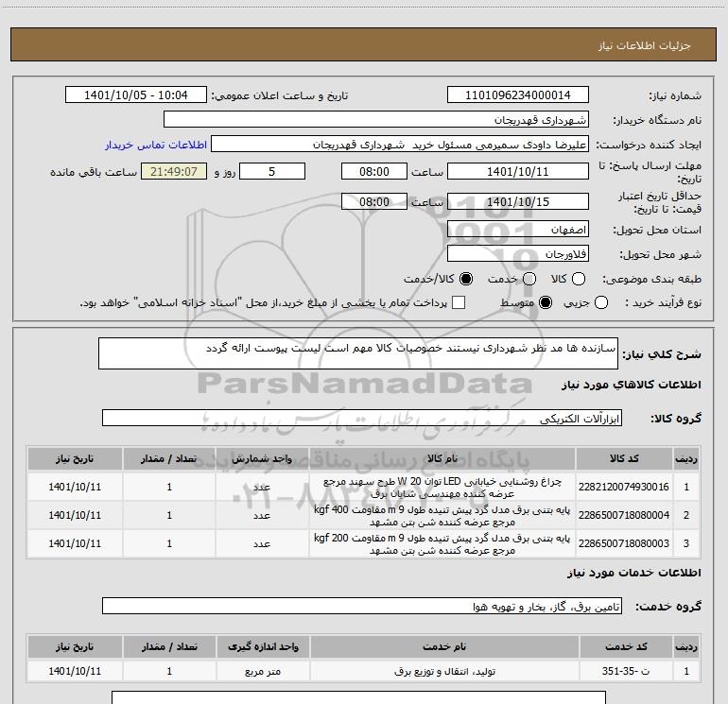Click the جزئیات اطلاعات نیاز header bar
The image size is (728, 704).
coord(364,44)
